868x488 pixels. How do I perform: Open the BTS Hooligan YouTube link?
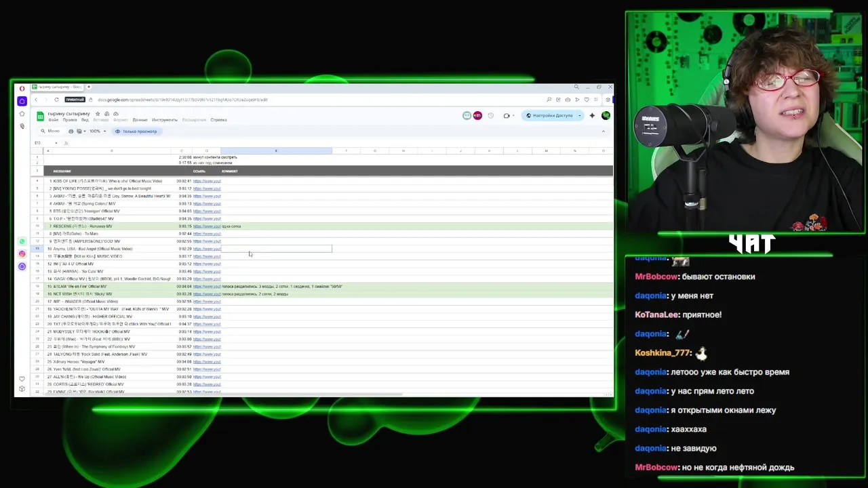click(207, 211)
